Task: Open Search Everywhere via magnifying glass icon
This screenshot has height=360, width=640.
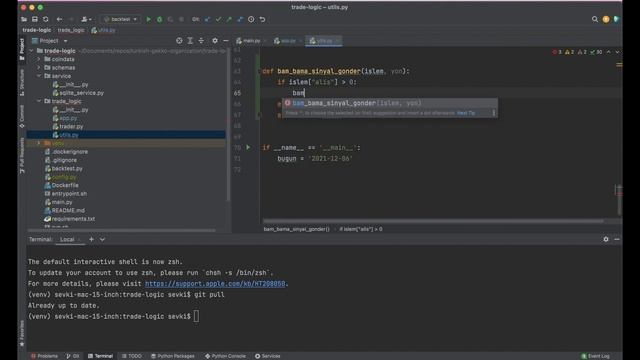Action: [595, 19]
